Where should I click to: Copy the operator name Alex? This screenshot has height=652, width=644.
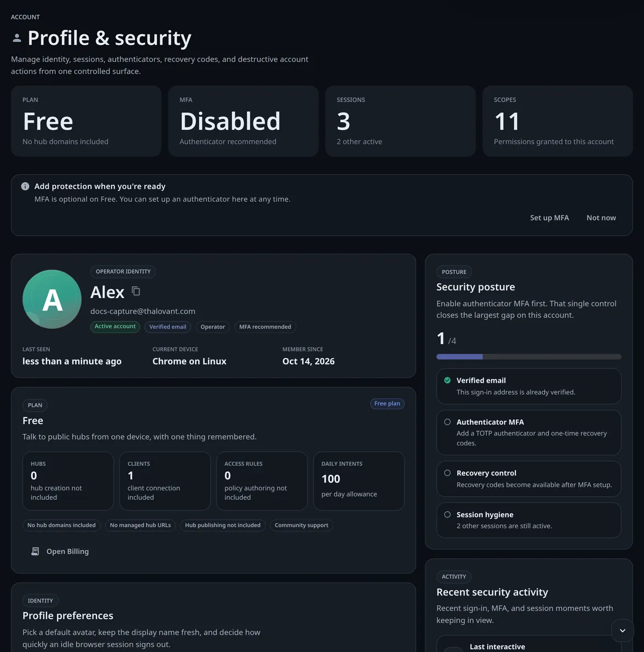[x=136, y=291]
